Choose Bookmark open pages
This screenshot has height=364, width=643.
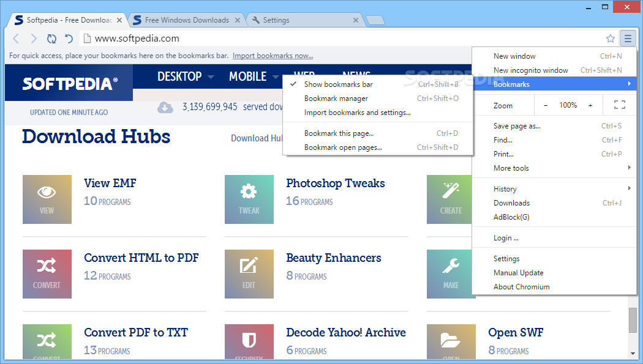377,147
